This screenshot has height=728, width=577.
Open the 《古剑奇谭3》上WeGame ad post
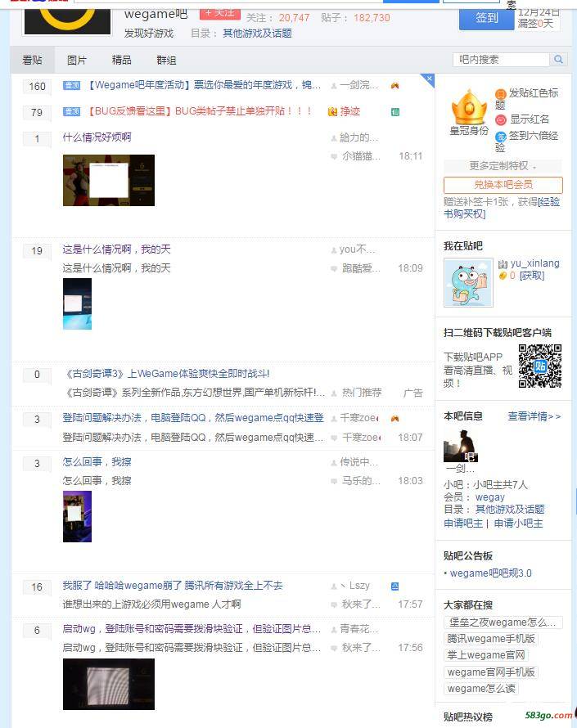[166, 374]
